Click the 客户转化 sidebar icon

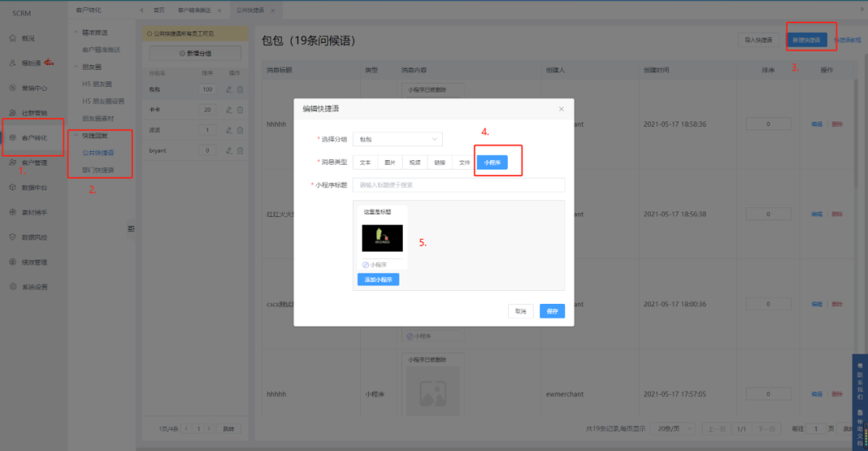click(x=13, y=138)
